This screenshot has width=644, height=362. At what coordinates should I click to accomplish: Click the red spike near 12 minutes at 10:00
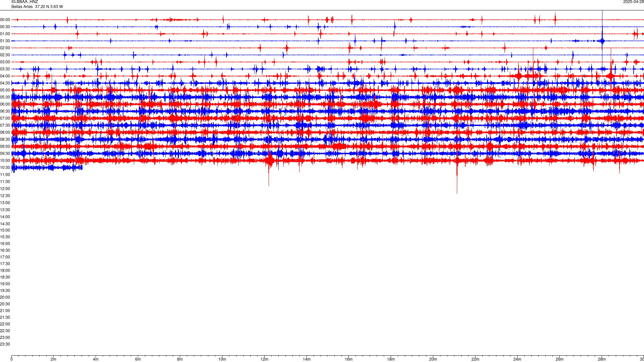point(269,168)
